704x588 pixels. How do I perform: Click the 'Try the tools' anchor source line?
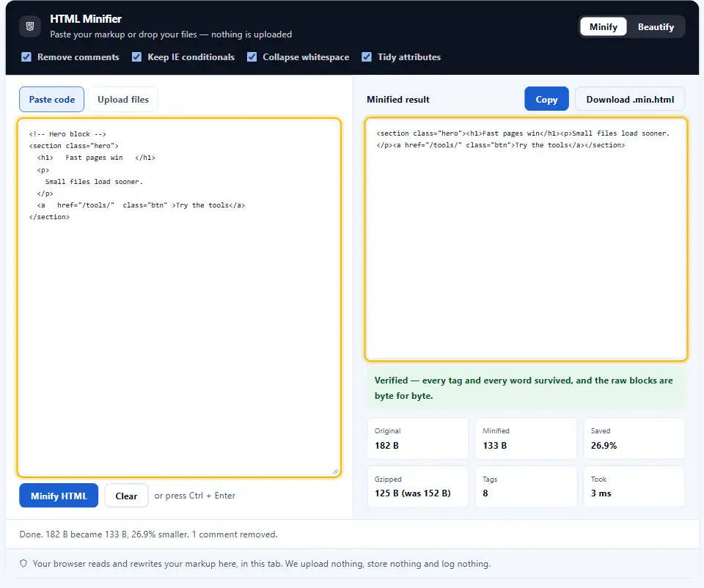point(141,205)
